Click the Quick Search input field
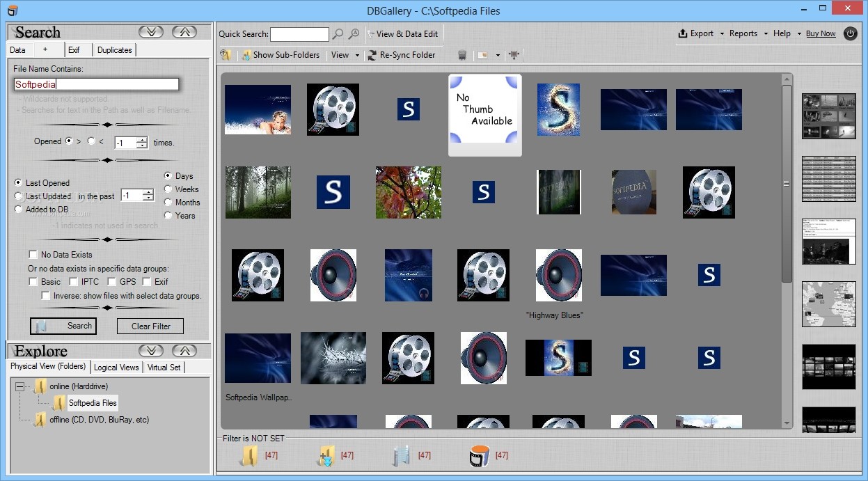 coord(299,34)
